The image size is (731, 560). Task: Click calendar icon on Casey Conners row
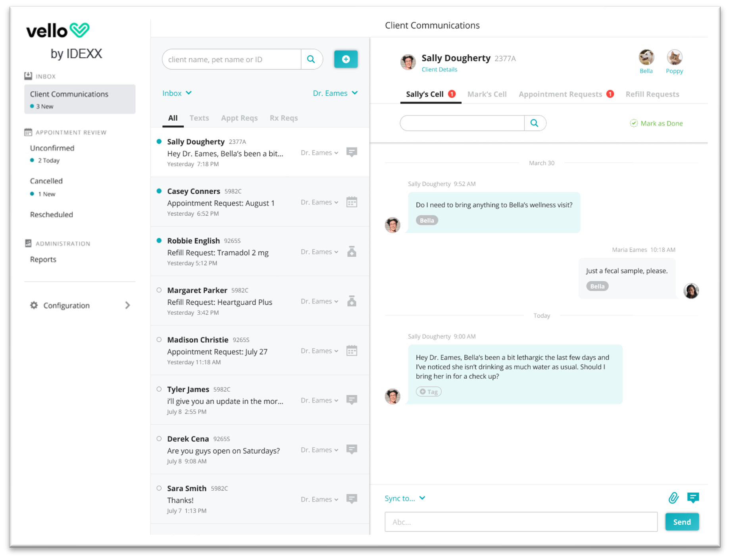[352, 202]
